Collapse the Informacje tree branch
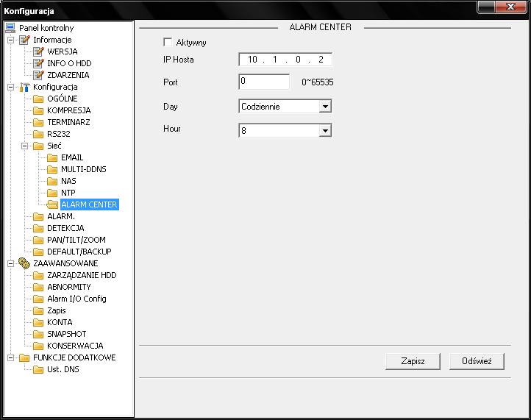Viewport: 531px width, 420px height. tap(11, 40)
